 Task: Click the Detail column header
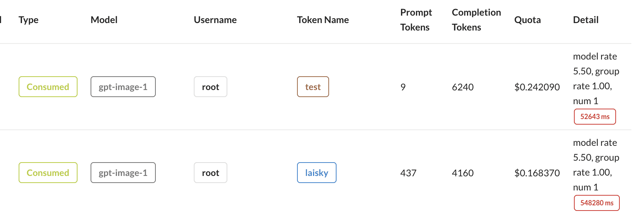[585, 20]
